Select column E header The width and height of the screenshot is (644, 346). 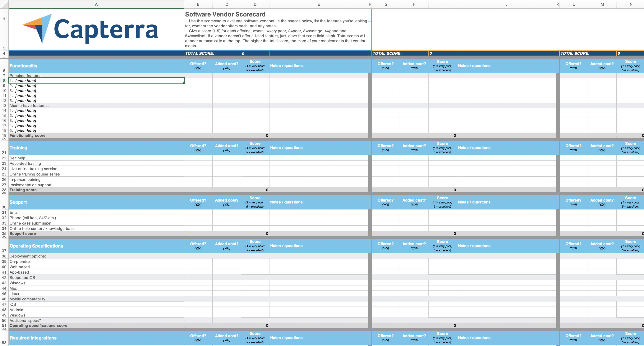pos(319,4)
